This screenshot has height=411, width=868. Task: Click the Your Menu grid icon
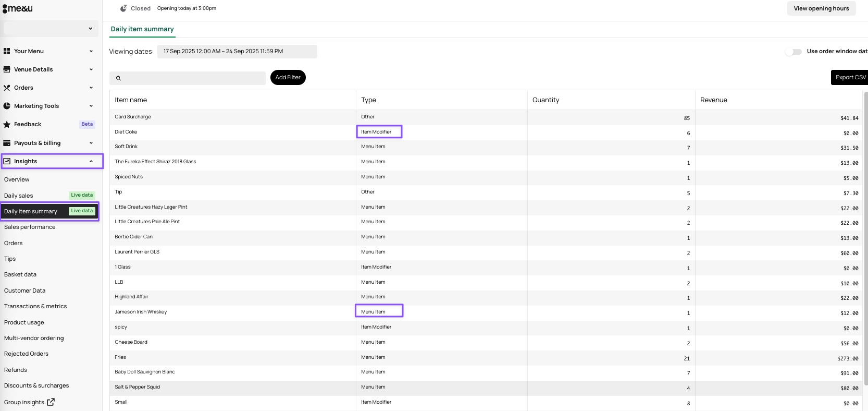point(7,51)
